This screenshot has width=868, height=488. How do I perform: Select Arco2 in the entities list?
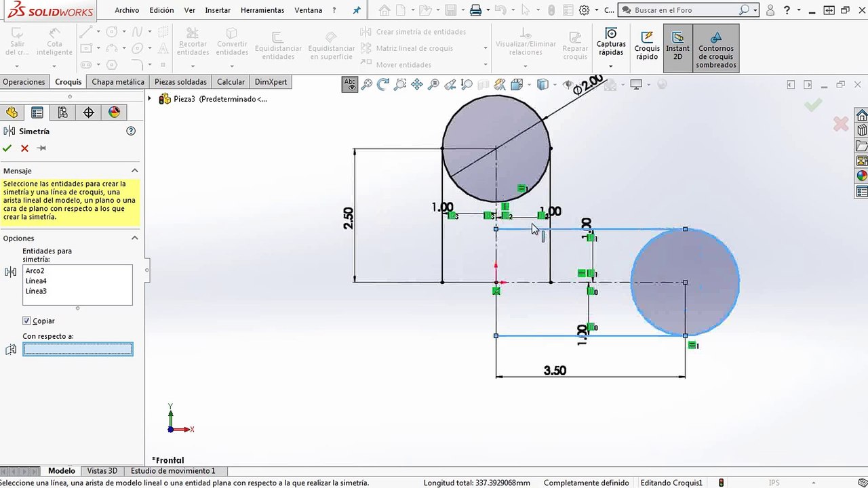35,271
